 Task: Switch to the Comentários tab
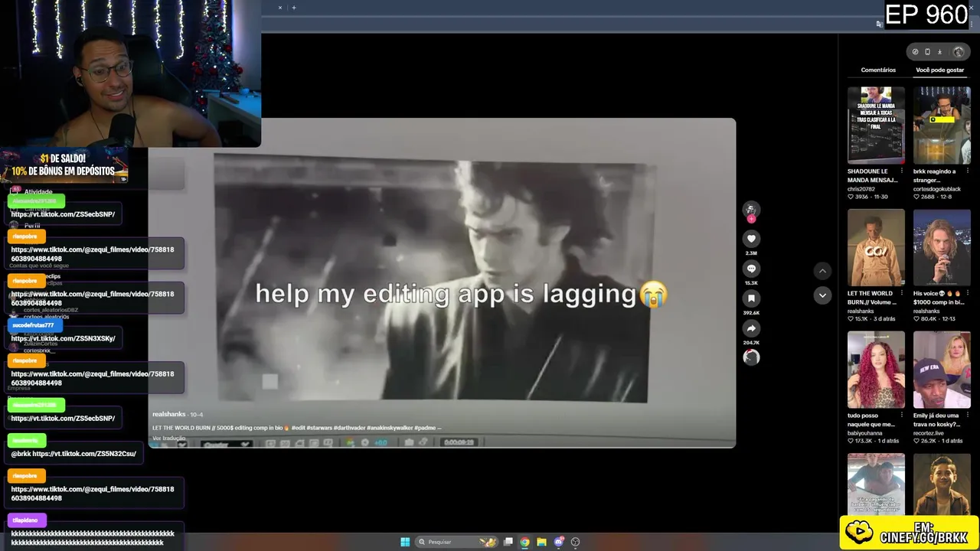click(878, 70)
